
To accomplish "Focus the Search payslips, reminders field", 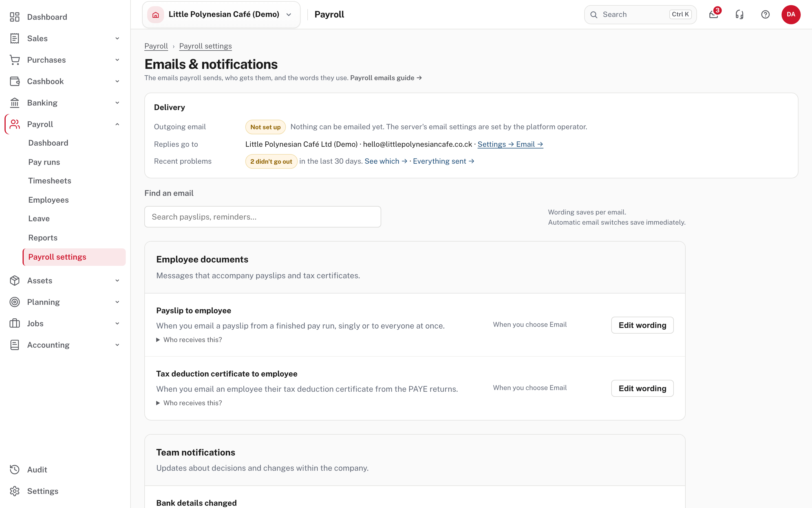I will [262, 217].
